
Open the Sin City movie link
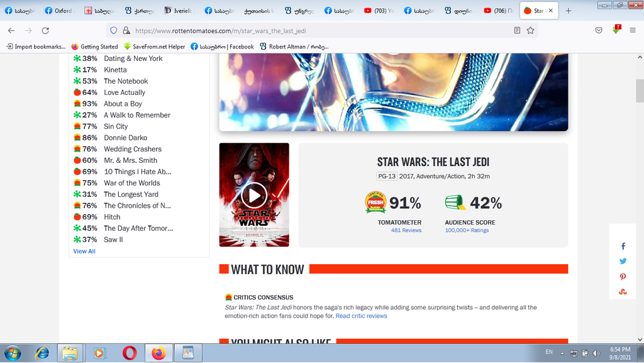pos(116,126)
